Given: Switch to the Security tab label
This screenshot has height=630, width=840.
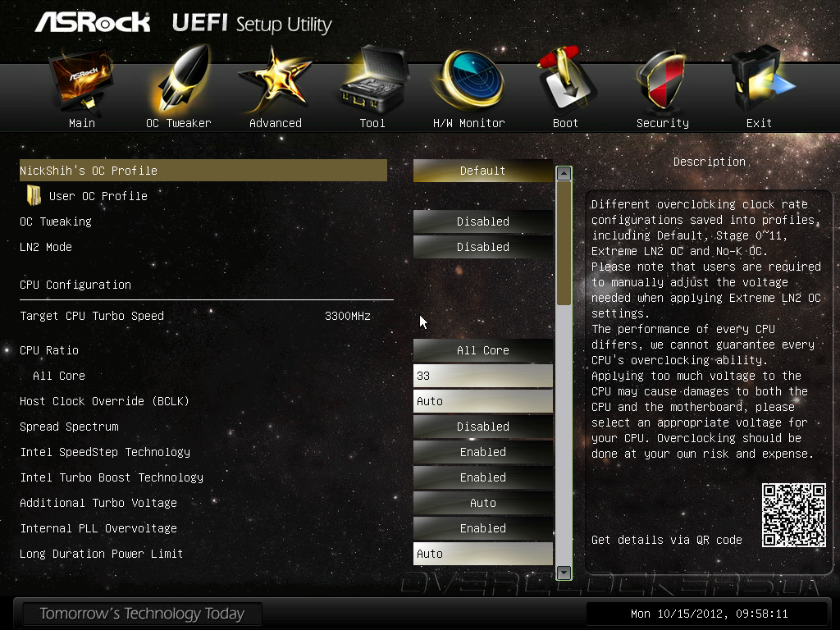Looking at the screenshot, I should pyautogui.click(x=663, y=123).
